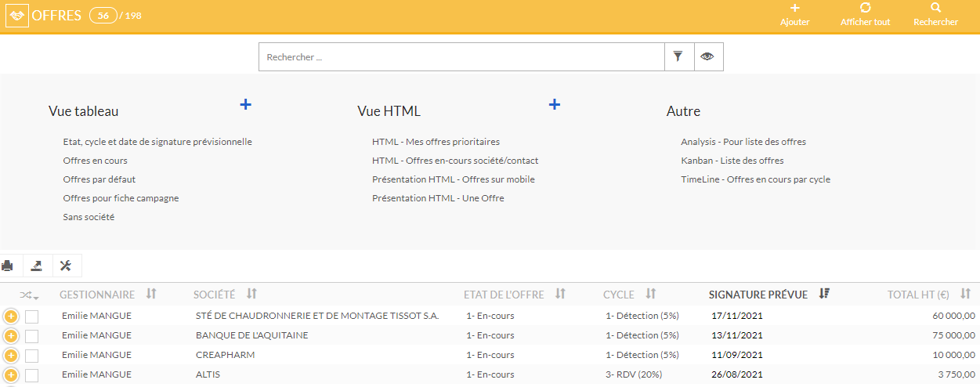Open the shuffle column selector dropdown

click(x=30, y=295)
